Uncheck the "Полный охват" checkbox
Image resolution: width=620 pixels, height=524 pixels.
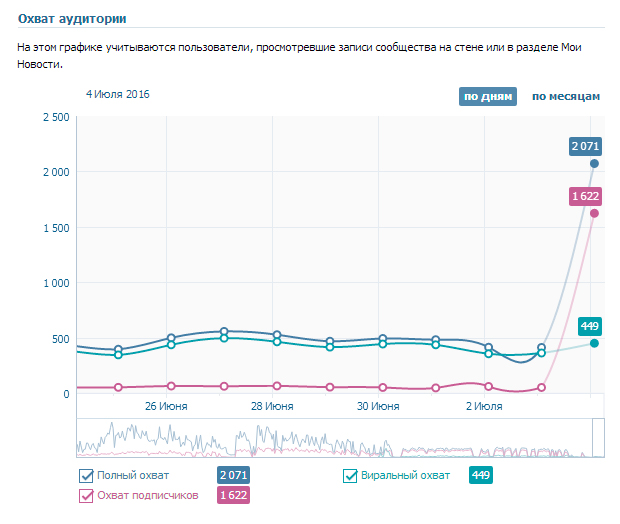click(x=86, y=476)
